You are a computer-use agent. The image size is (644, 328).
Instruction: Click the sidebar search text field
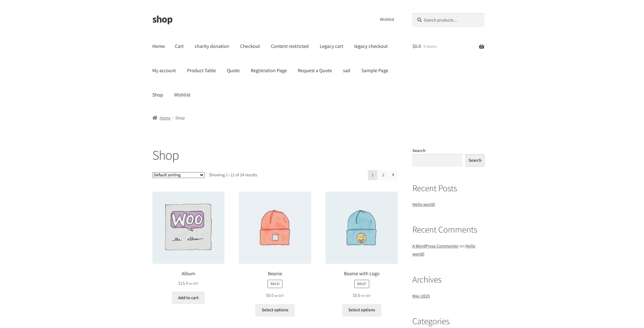[x=437, y=160]
